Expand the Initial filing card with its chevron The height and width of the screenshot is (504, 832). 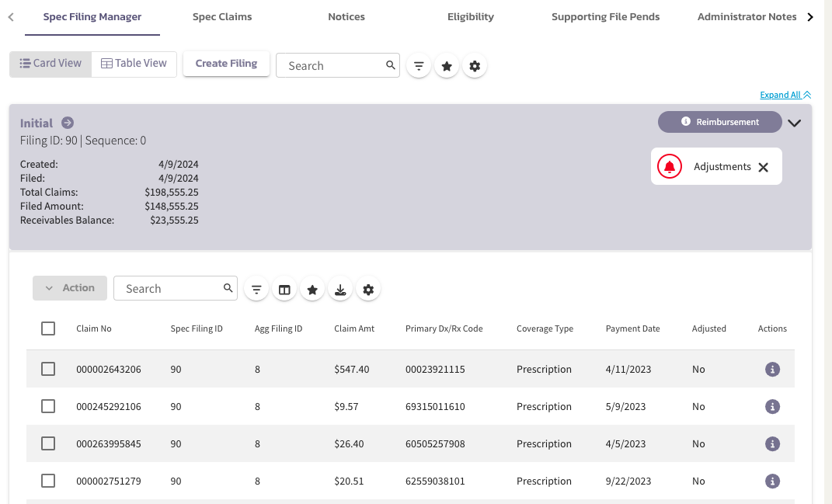click(x=794, y=122)
